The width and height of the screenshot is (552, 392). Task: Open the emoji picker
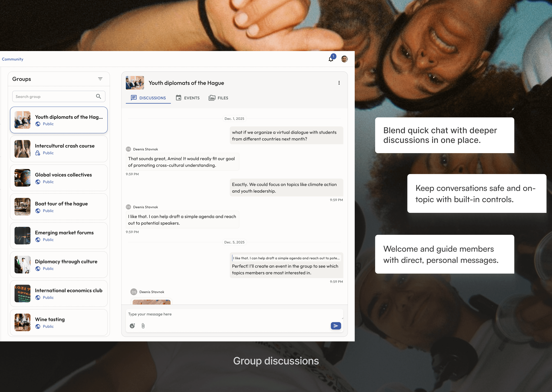click(x=132, y=326)
